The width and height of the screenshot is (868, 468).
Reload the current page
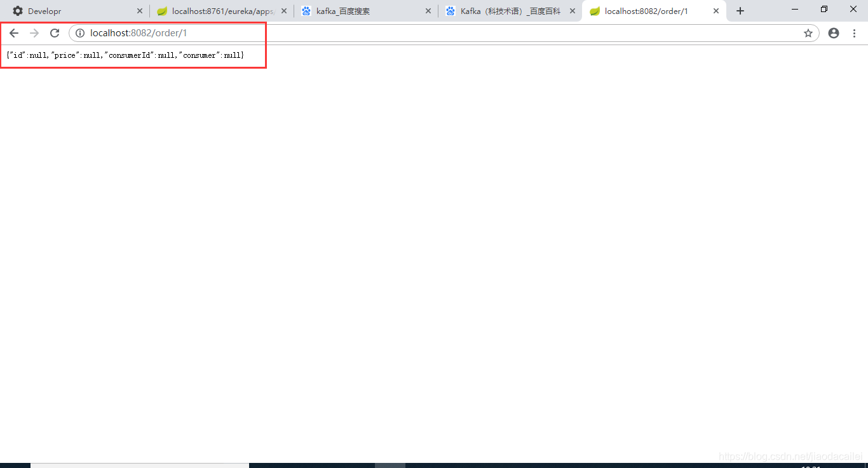tap(55, 33)
